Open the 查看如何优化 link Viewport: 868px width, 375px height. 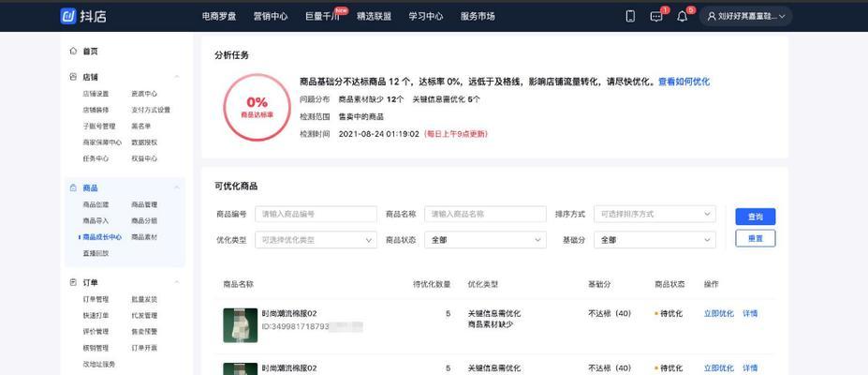point(684,82)
